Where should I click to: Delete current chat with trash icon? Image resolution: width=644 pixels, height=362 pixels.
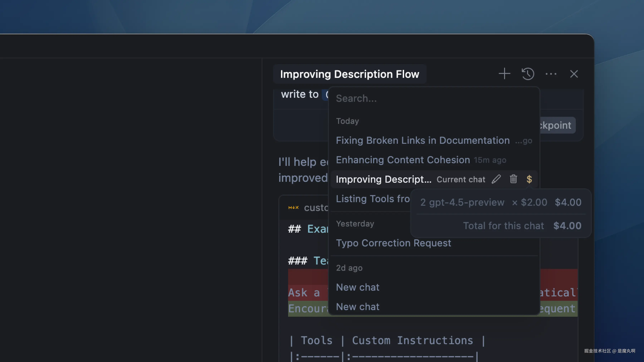(x=513, y=179)
